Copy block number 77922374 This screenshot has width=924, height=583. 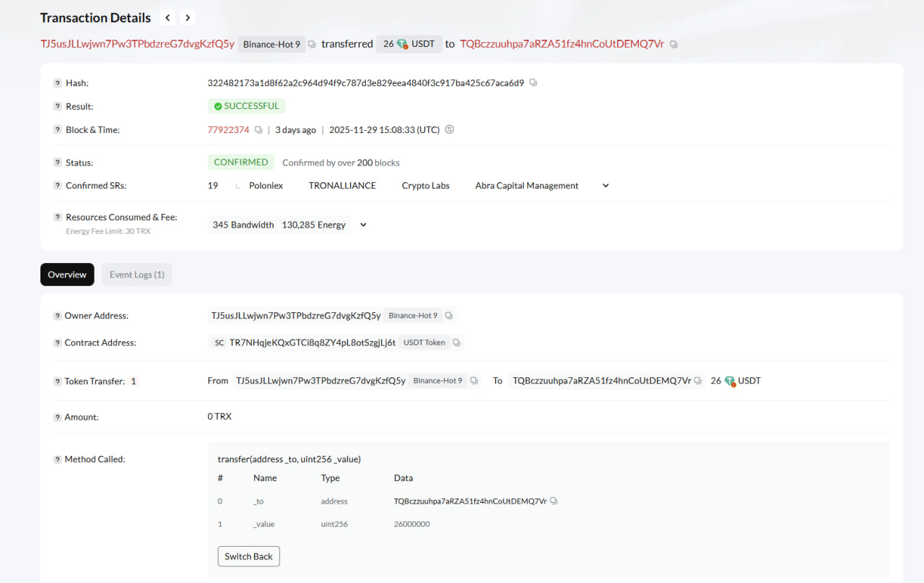[258, 130]
